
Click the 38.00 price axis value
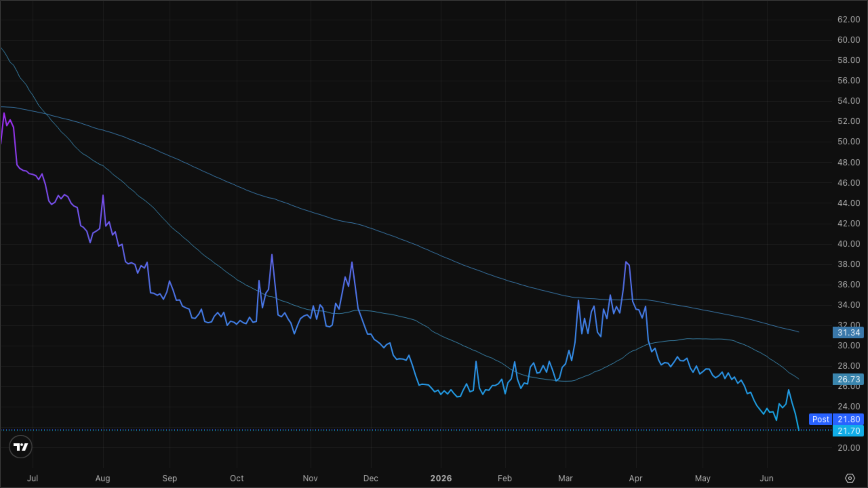pyautogui.click(x=849, y=264)
